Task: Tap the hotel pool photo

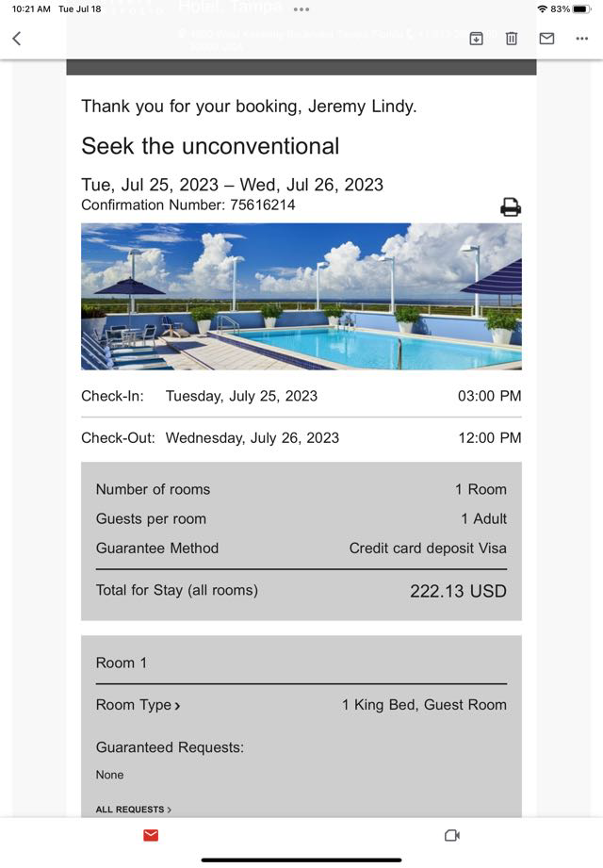Action: [301, 296]
